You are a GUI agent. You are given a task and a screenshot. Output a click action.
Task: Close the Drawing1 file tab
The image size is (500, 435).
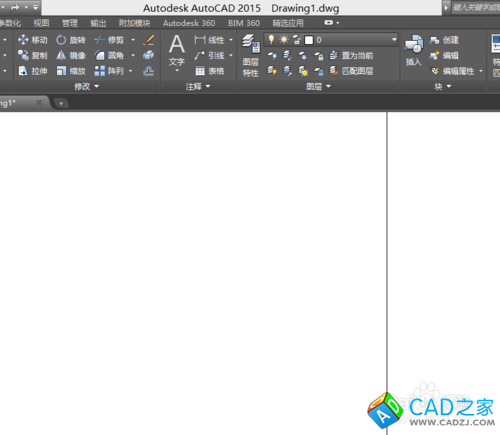coord(39,102)
